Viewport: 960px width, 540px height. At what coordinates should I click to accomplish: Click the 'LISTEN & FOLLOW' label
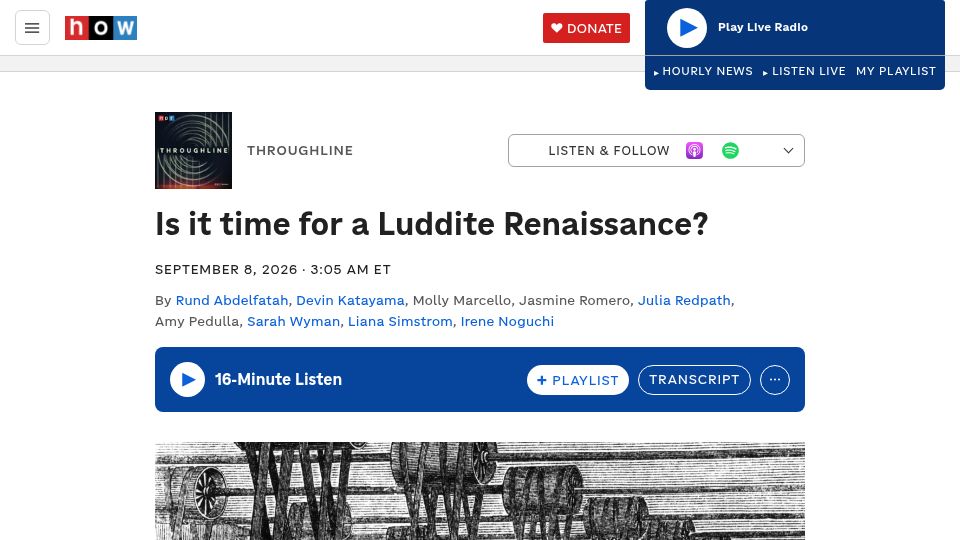pos(609,151)
